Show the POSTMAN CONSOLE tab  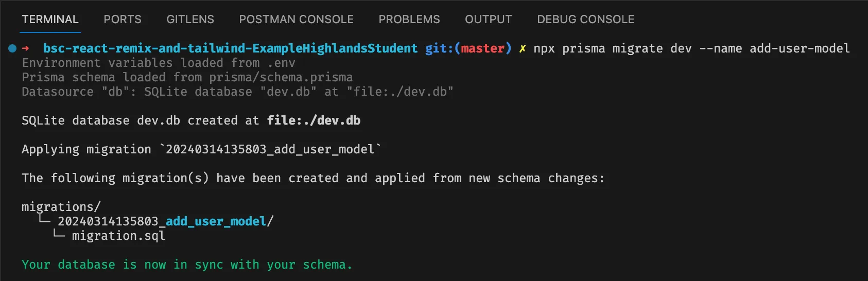pyautogui.click(x=296, y=20)
